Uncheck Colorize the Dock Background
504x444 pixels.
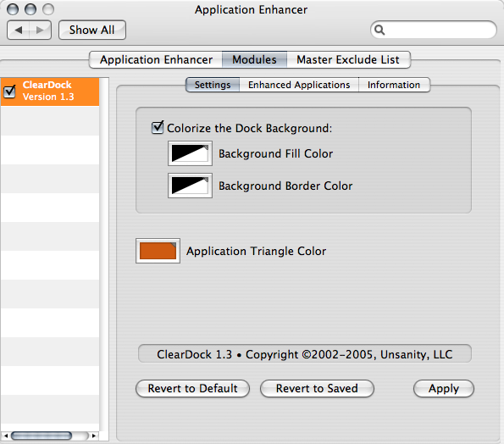(158, 127)
